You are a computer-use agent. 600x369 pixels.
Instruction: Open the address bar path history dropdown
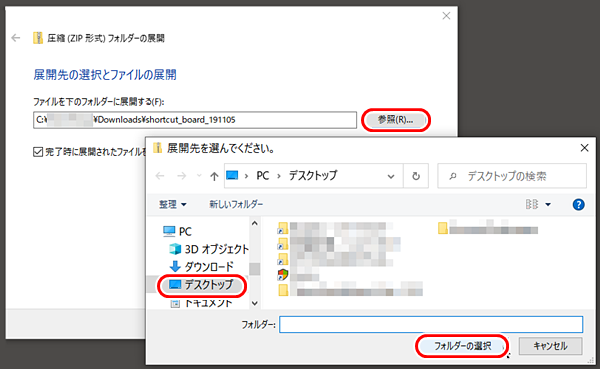[x=391, y=176]
